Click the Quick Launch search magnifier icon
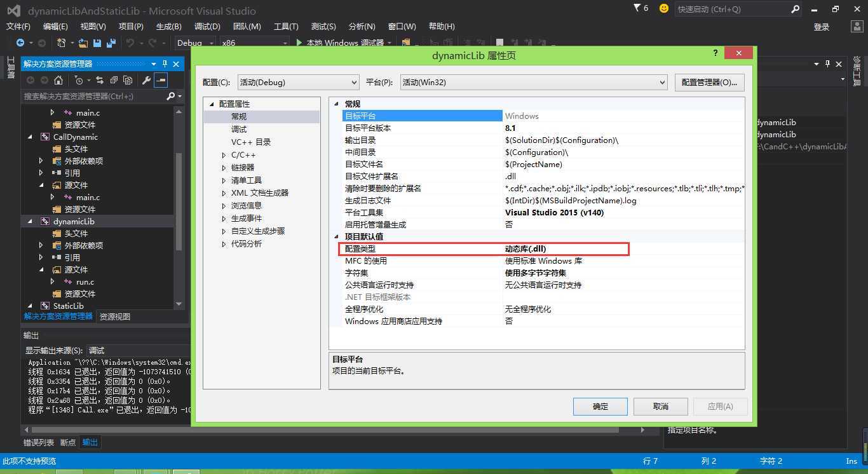 [796, 9]
